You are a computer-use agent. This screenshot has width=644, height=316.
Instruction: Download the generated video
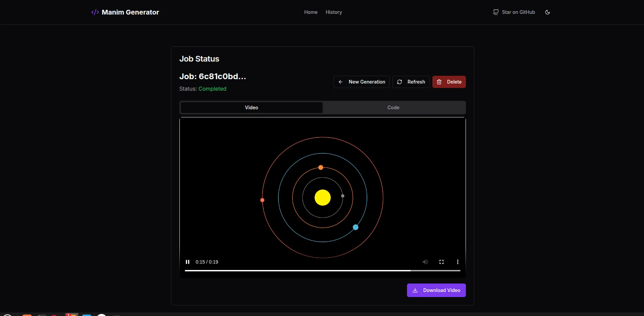click(x=436, y=290)
